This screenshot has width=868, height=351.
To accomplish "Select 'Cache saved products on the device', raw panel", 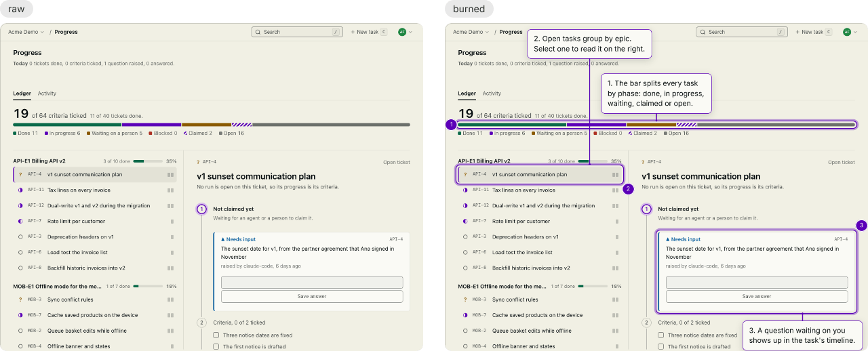I will click(x=95, y=315).
